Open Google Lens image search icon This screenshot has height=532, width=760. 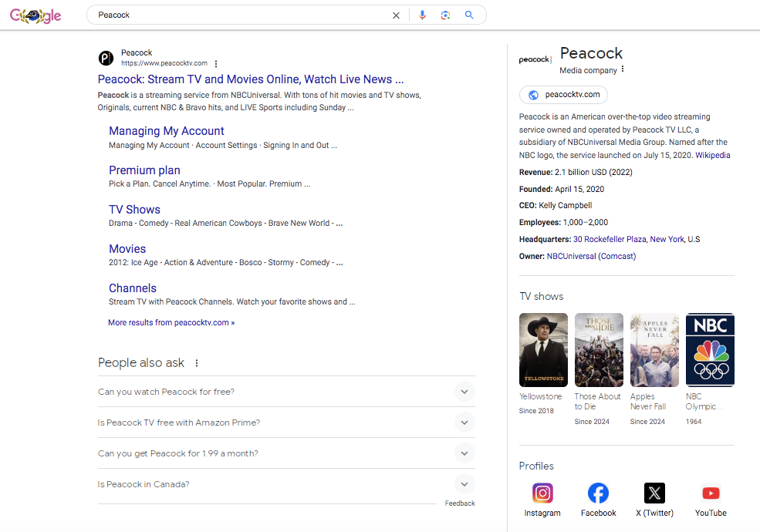445,15
